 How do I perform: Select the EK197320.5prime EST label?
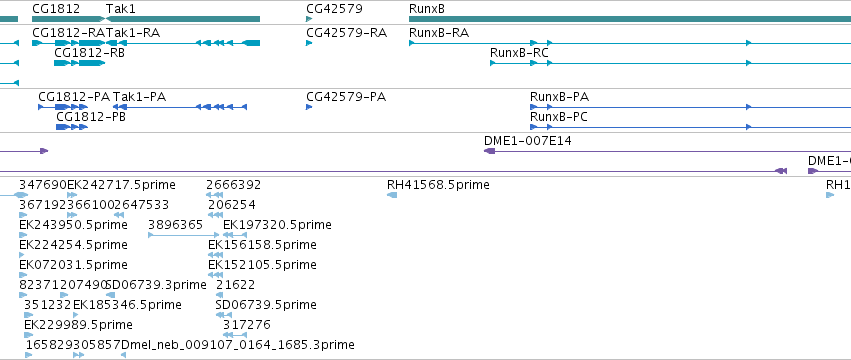(277, 225)
